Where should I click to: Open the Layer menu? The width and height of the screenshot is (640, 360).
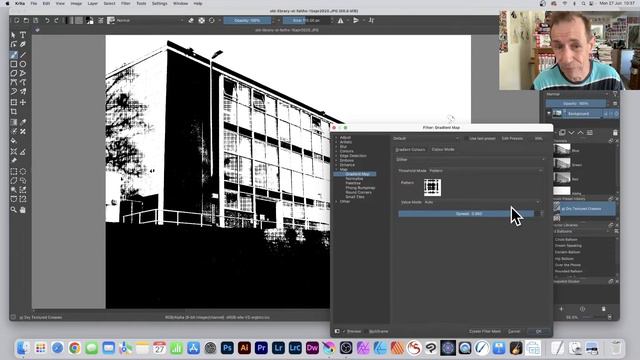[93, 3]
